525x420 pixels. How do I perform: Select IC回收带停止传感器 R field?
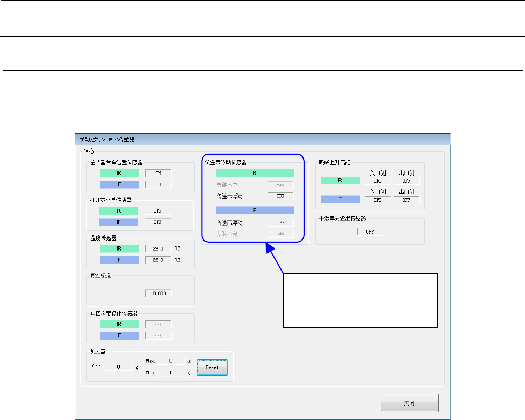coord(158,324)
